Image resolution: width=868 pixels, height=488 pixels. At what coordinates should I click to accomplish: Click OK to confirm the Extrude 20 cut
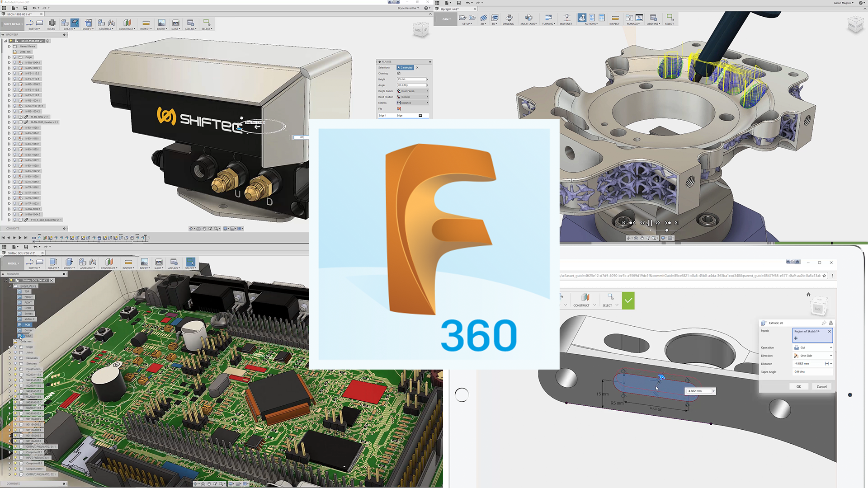click(798, 386)
